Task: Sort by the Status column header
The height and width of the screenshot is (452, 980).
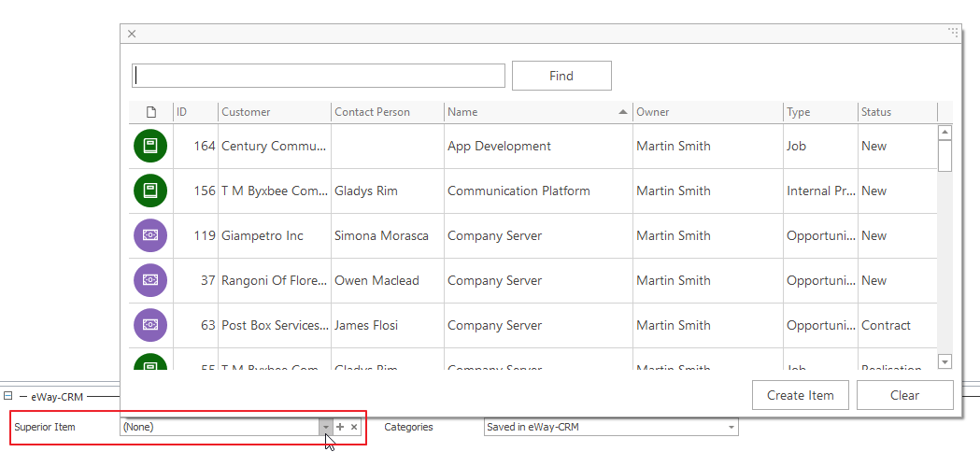Action: (898, 112)
